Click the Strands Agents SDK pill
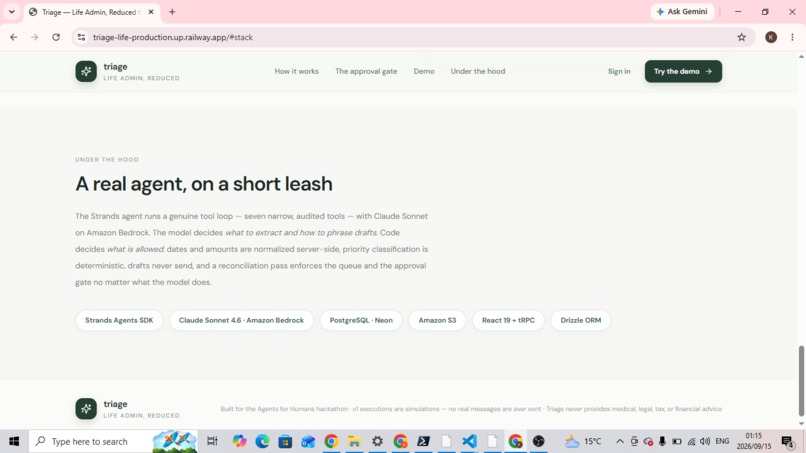The image size is (806, 453). click(119, 320)
